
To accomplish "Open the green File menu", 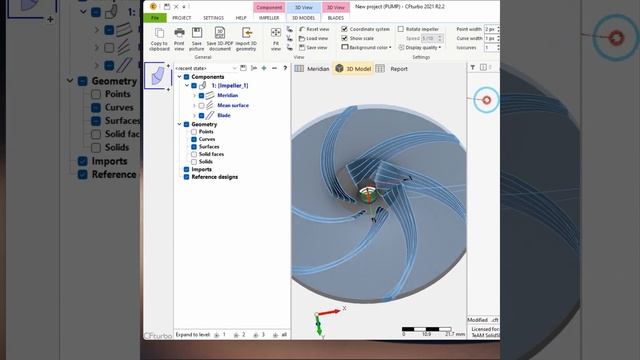I will [x=155, y=18].
